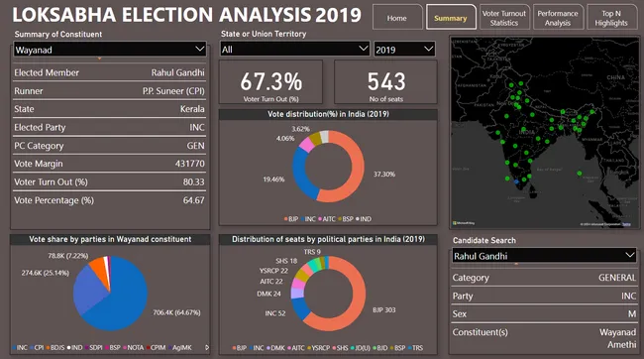Click SHS legend entry in seats distribution chart
Viewport: 644px width, 359px height.
point(341,348)
